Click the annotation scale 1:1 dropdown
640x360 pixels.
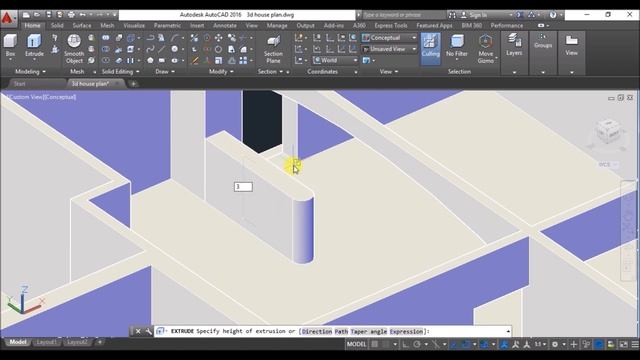click(x=540, y=344)
